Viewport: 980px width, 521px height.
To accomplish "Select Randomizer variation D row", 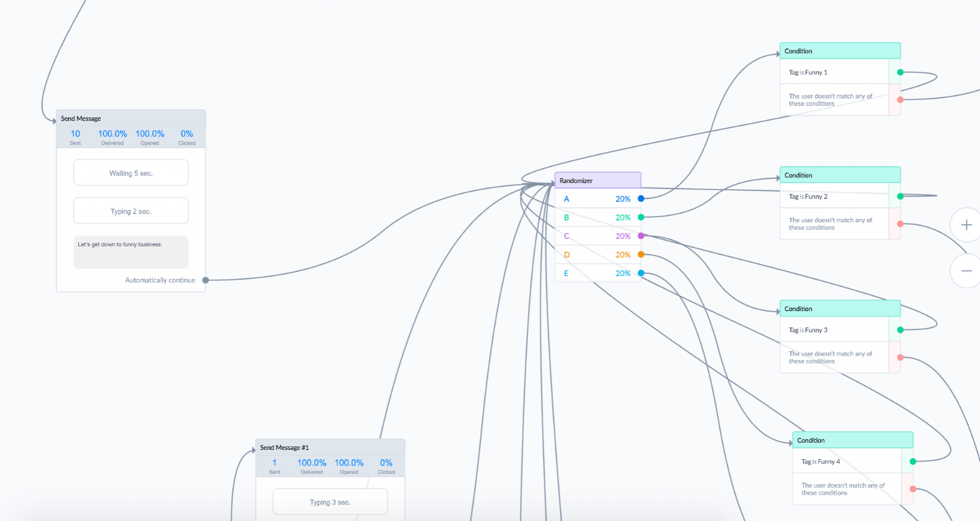I will click(598, 254).
